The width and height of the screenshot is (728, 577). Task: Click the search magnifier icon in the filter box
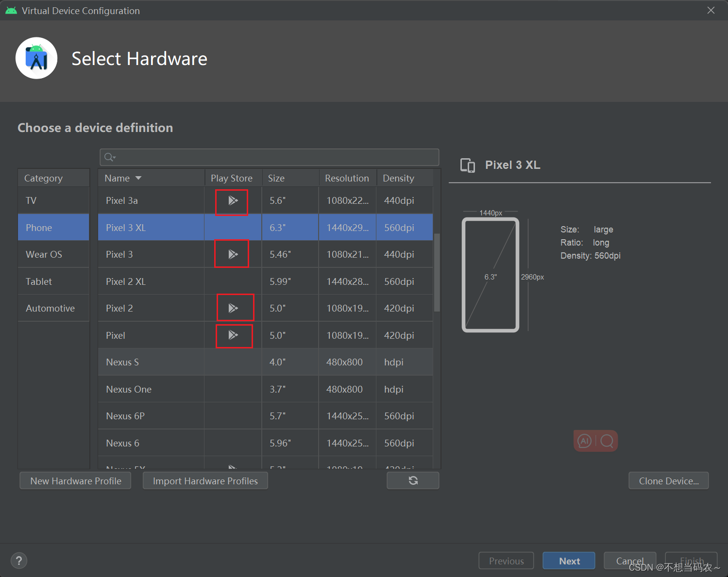click(110, 157)
